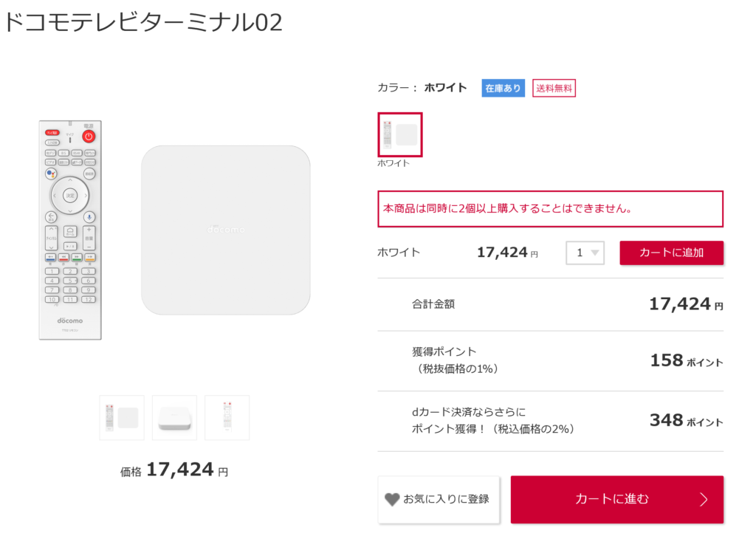756x539 pixels.
Task: Click お気に入りに登録 button
Action: pos(439,500)
